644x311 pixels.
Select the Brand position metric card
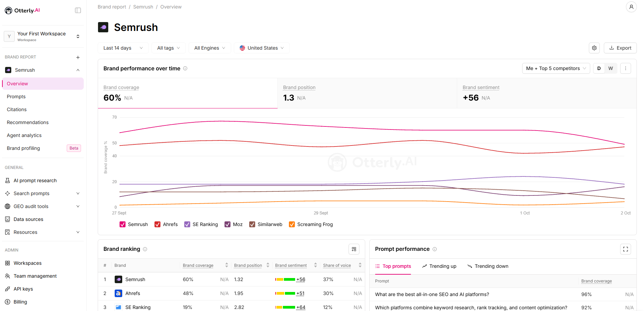click(x=367, y=93)
